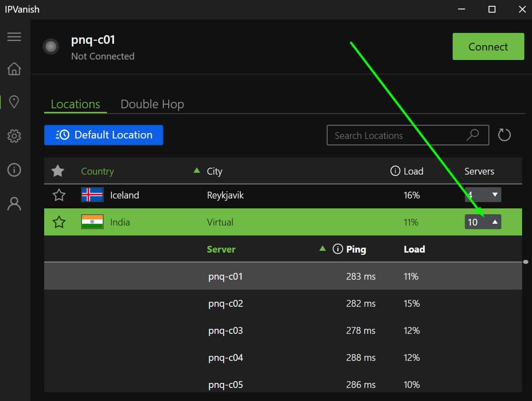Sort by the City header
Screen dimensions: 532x401
point(215,171)
